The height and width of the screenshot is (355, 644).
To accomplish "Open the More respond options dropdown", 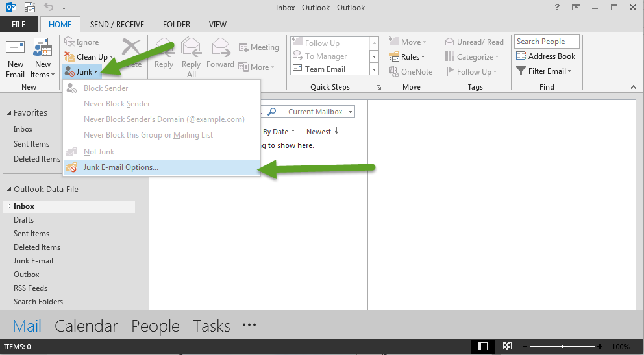I will 256,67.
